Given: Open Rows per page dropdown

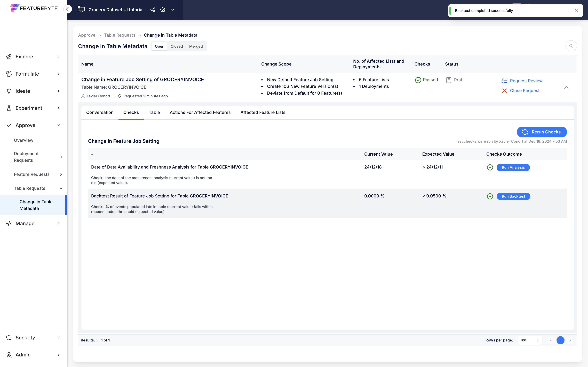Looking at the screenshot, I should (x=529, y=340).
